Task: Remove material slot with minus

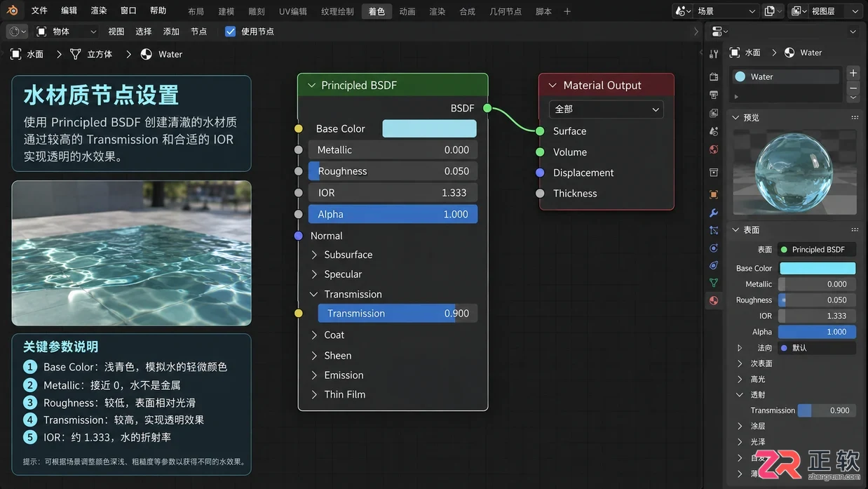Action: click(x=853, y=88)
